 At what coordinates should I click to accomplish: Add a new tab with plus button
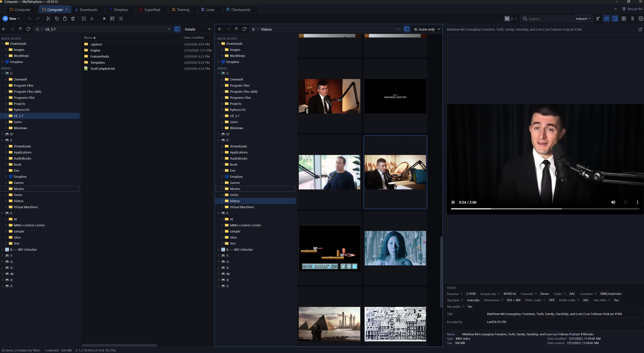click(615, 9)
